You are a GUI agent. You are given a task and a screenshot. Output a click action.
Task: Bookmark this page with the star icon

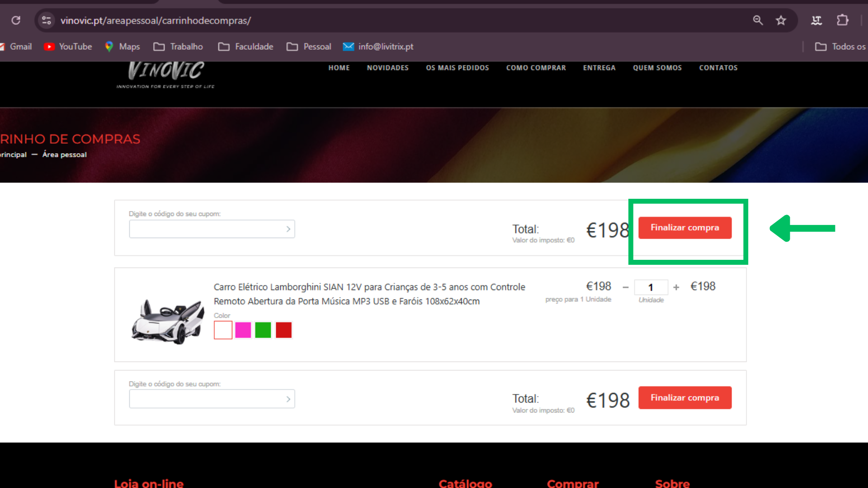(x=781, y=20)
